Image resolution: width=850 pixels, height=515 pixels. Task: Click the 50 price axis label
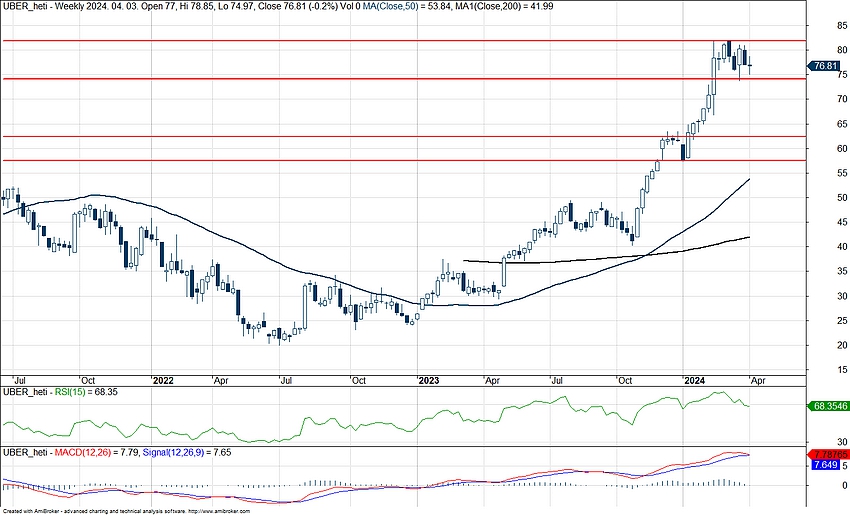click(x=842, y=198)
